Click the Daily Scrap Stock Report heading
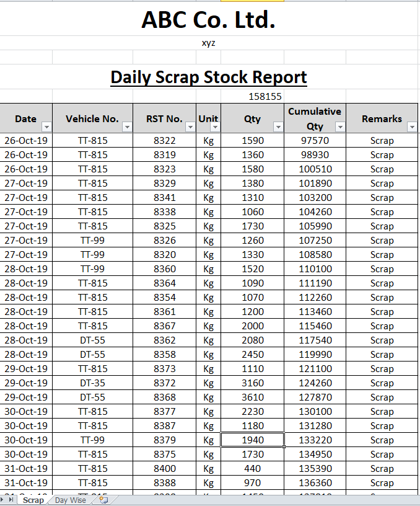420x506 pixels. (x=209, y=78)
